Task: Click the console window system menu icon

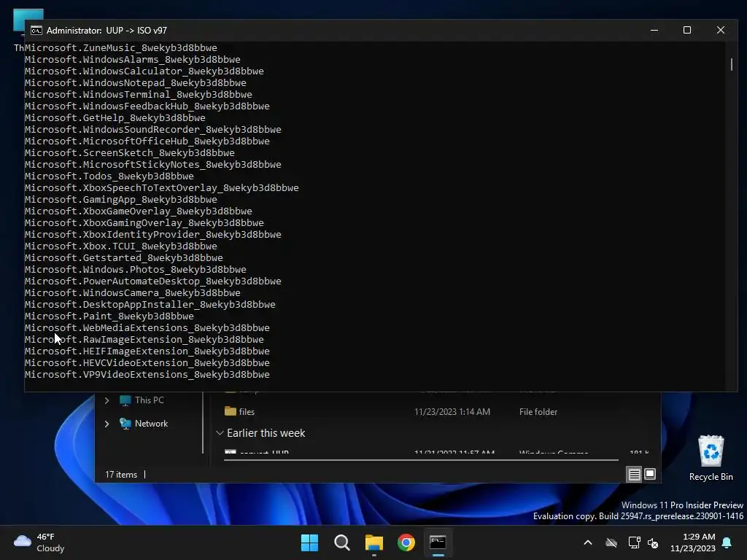Action: [36, 31]
